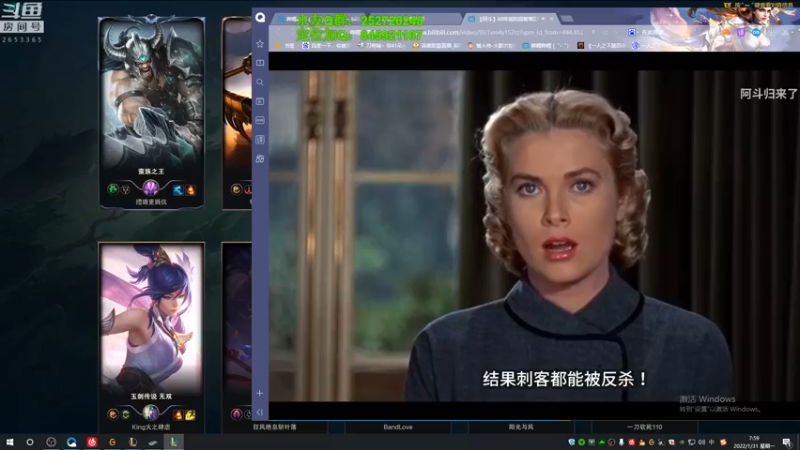
Task: Click the center spell orb on 无双 card
Action: 151,413
